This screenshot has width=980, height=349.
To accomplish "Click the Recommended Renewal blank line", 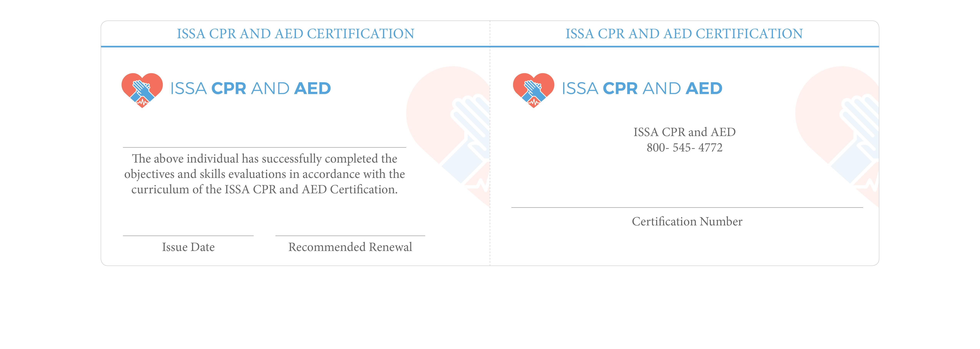I will click(x=350, y=236).
